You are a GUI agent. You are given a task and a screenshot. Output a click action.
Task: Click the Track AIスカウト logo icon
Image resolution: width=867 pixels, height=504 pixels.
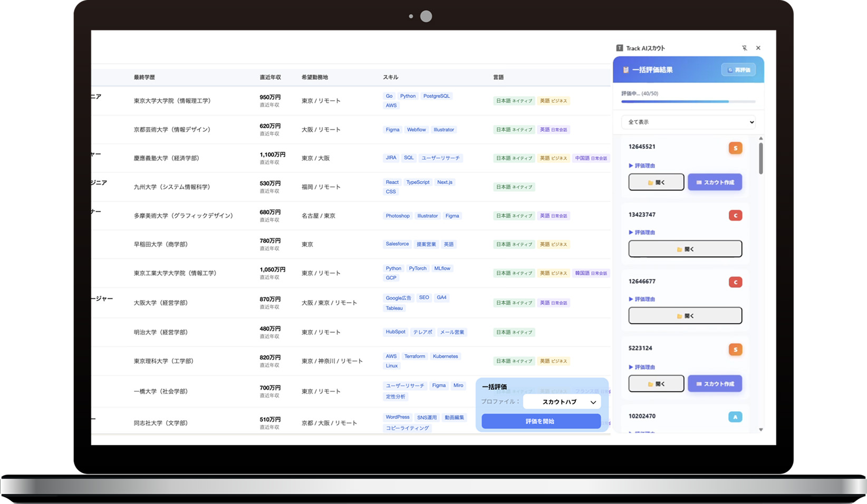click(x=620, y=48)
